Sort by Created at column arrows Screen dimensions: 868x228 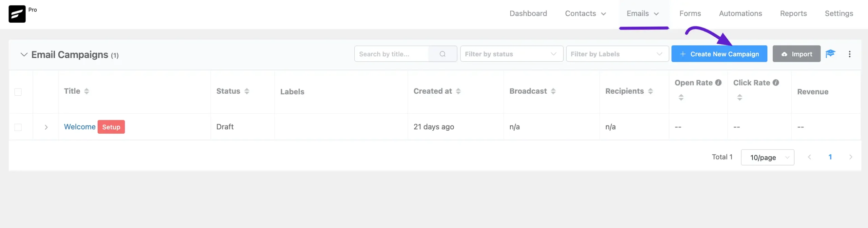click(x=458, y=91)
